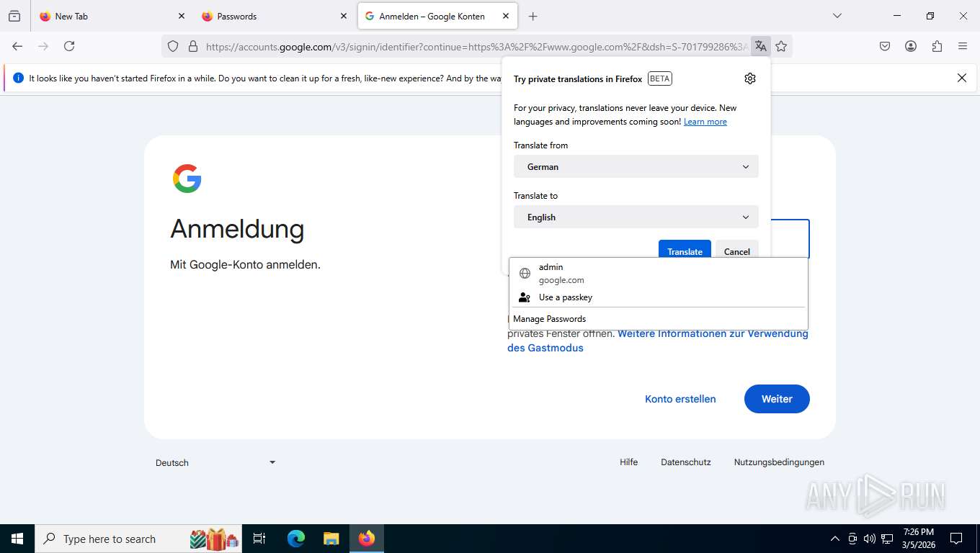Cancel the translation panel
This screenshot has height=553, width=980.
click(x=736, y=250)
